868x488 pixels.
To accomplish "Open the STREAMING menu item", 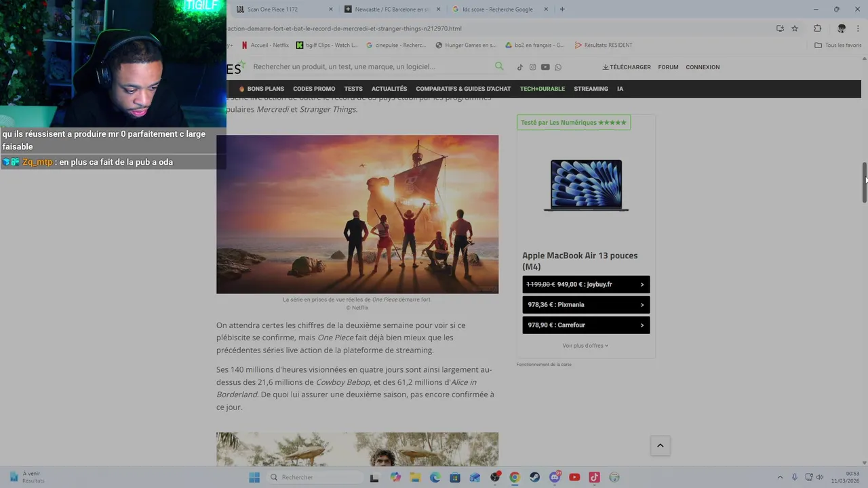I will click(591, 89).
